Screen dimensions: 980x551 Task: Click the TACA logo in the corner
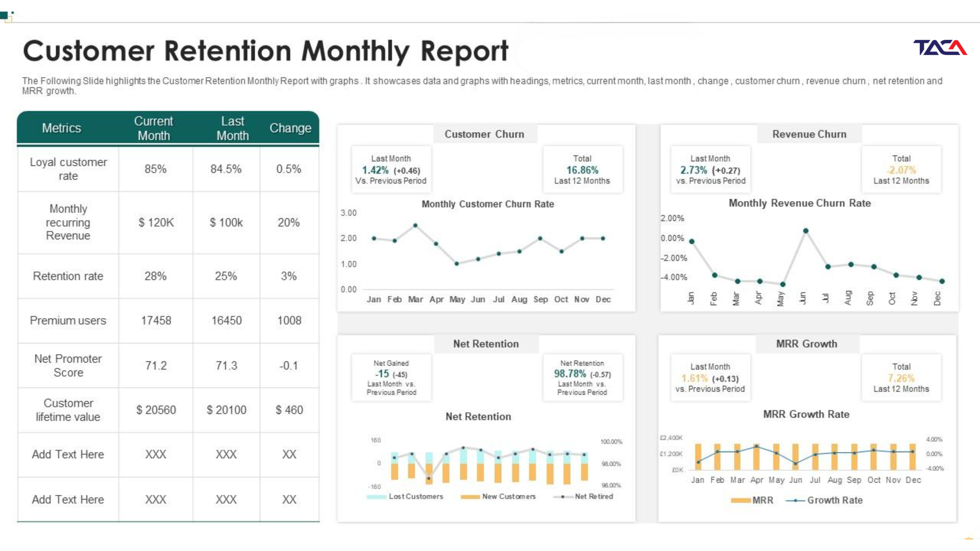[940, 47]
